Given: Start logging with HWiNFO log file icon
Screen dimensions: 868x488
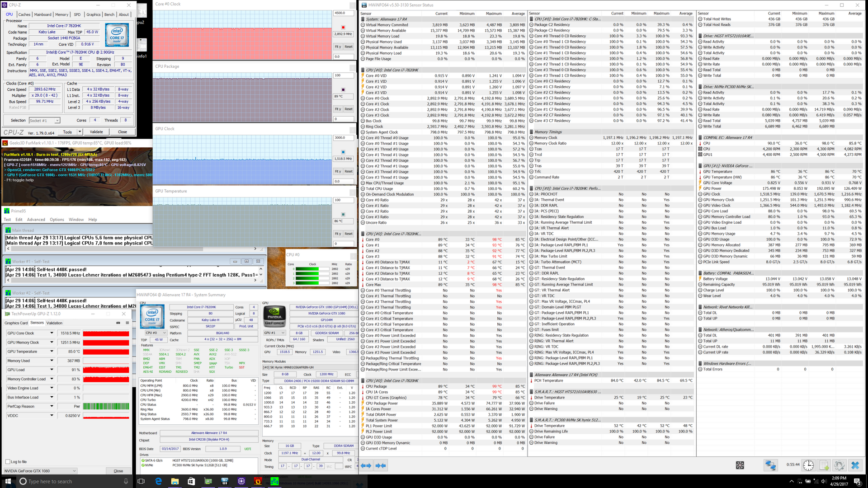Looking at the screenshot, I should (824, 465).
